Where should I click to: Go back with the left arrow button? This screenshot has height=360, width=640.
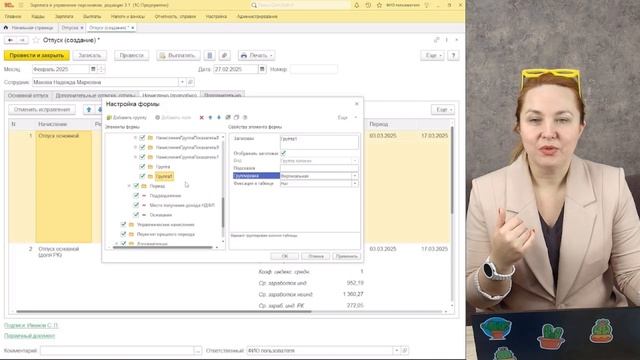pos(10,40)
